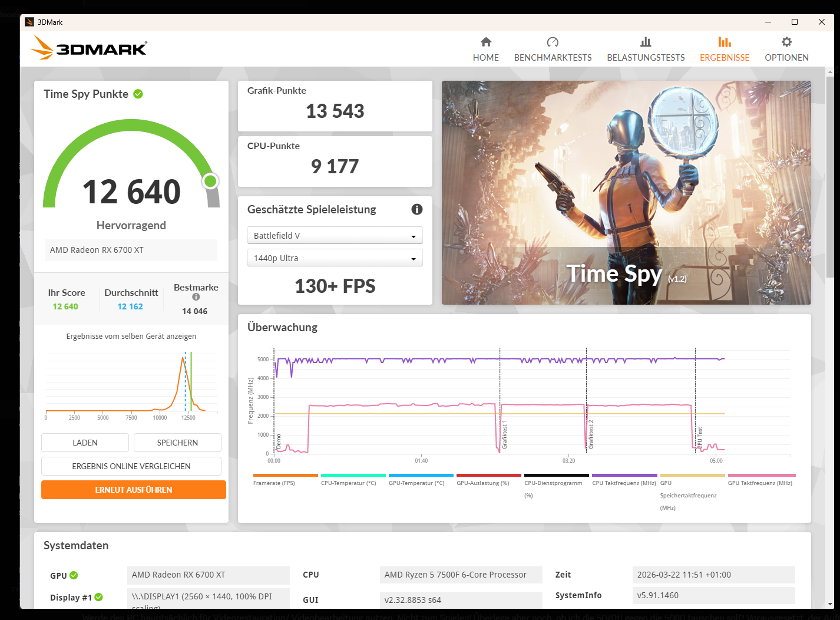Switch to the BENCHMARKTESTS tab
840x620 pixels.
point(553,50)
